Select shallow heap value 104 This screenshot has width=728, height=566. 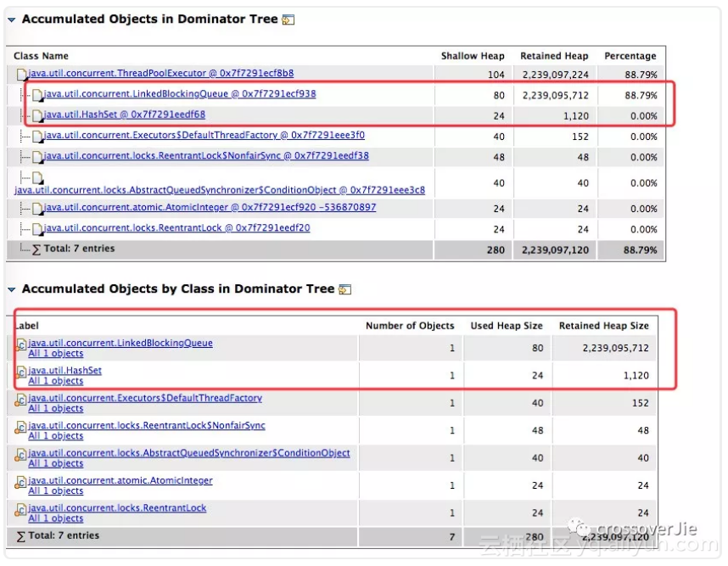point(496,75)
